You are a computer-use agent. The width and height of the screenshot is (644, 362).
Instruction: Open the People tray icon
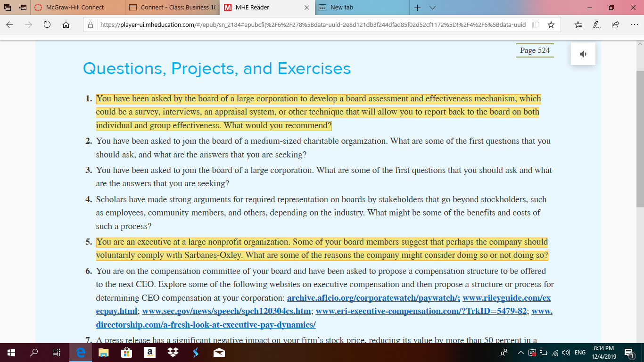pos(505,353)
